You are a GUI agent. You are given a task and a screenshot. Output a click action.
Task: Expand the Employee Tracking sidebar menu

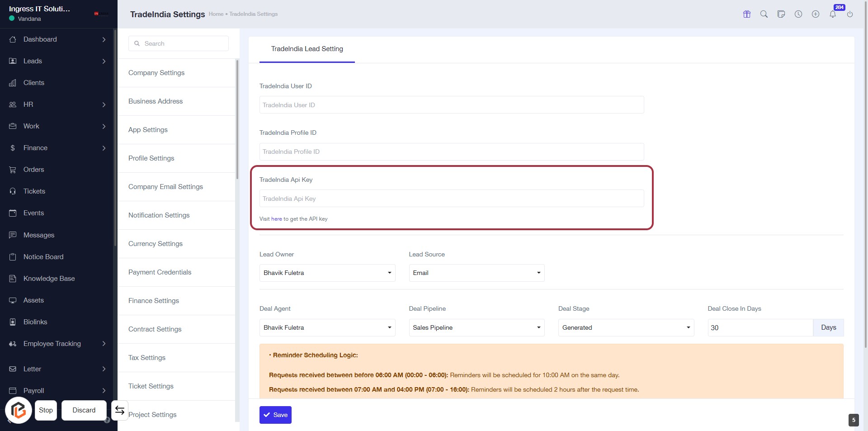pos(58,344)
